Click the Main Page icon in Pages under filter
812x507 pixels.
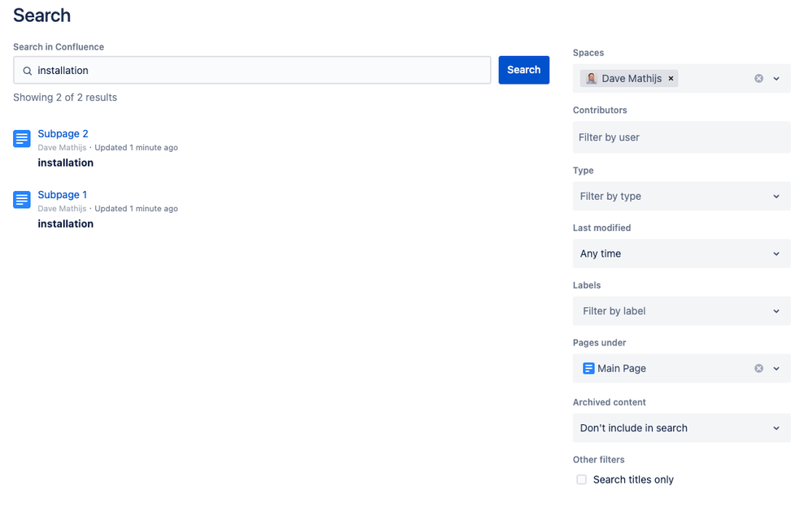(588, 368)
